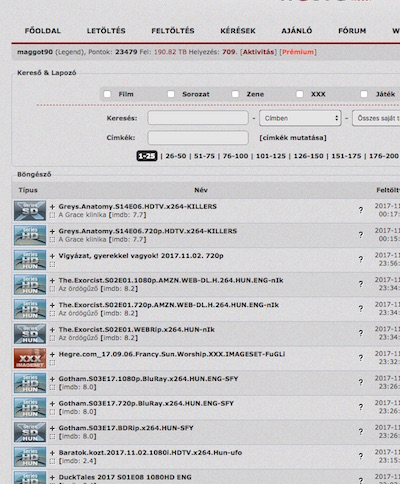400x484 pixels.
Task: Click question mark in The.Exorcist.S02E01.WEBRip row
Action: [361, 333]
